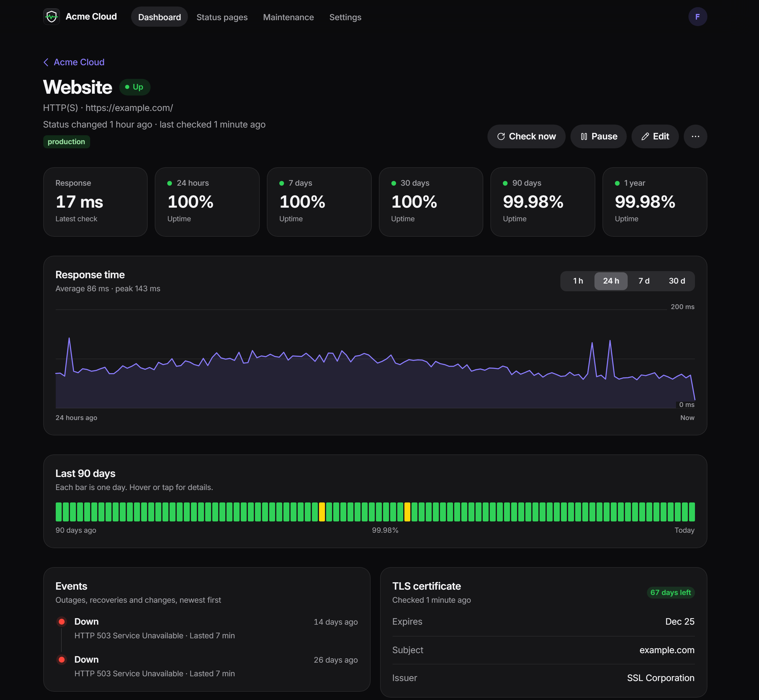Pause the Website monitor
759x700 pixels.
click(598, 136)
